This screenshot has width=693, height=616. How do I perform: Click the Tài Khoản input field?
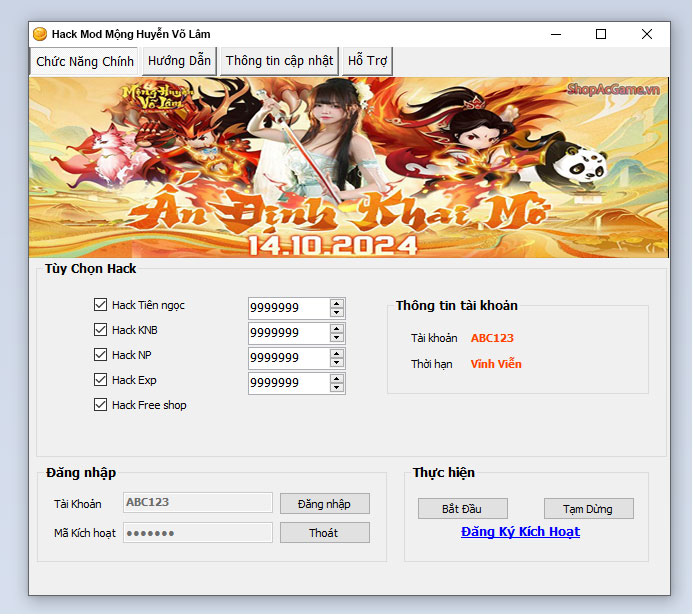pos(198,502)
